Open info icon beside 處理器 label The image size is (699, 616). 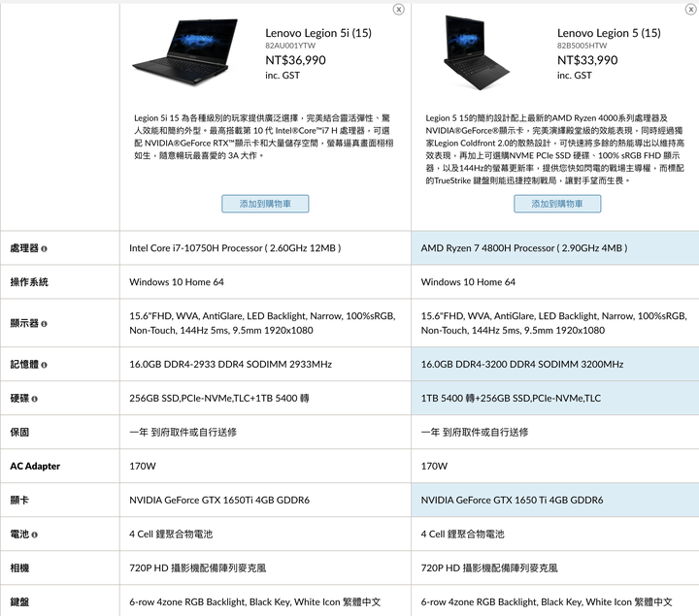tap(44, 249)
